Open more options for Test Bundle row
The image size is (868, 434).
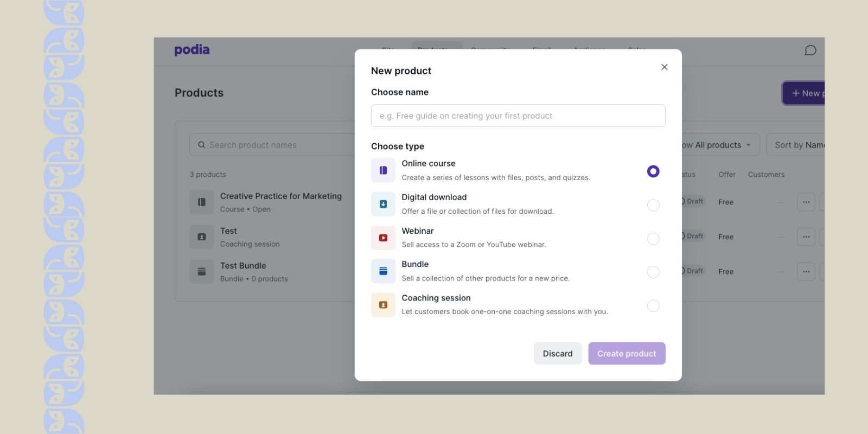(806, 271)
